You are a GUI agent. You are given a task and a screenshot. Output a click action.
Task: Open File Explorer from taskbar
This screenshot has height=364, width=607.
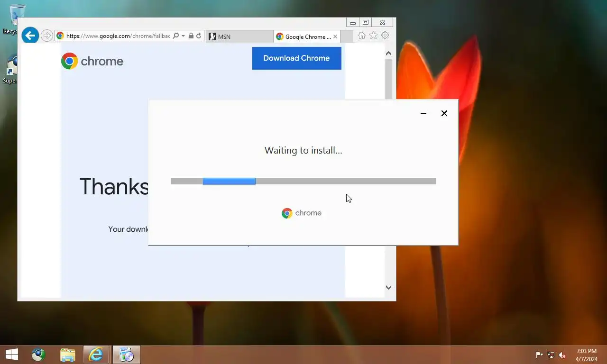(x=68, y=355)
